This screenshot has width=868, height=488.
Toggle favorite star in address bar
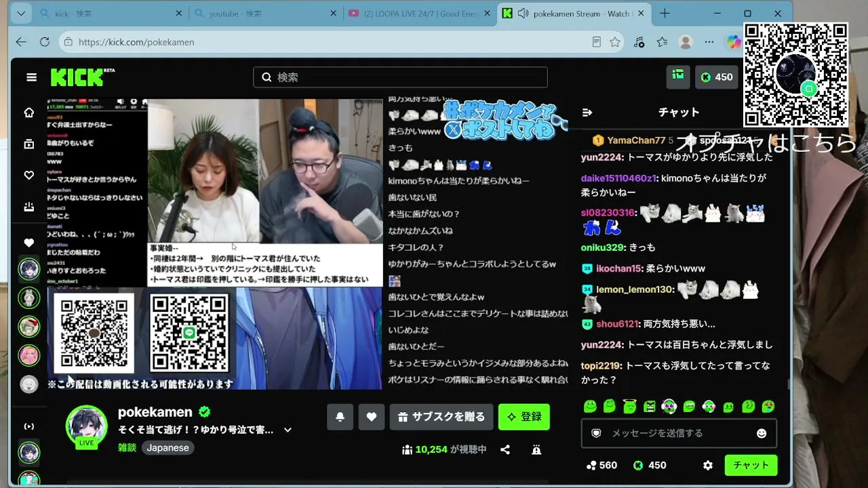615,42
